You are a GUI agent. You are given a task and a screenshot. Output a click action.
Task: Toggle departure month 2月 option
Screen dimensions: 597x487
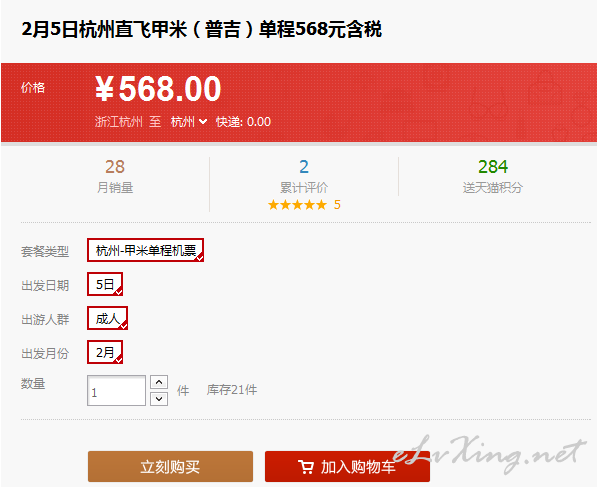105,352
